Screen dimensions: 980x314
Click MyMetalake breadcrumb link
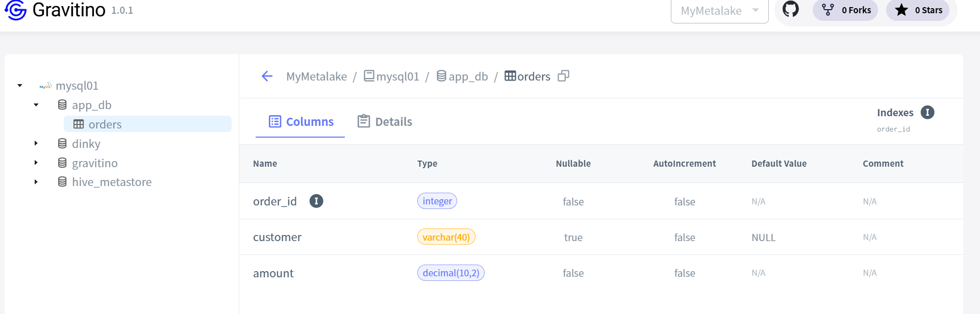[x=316, y=76]
